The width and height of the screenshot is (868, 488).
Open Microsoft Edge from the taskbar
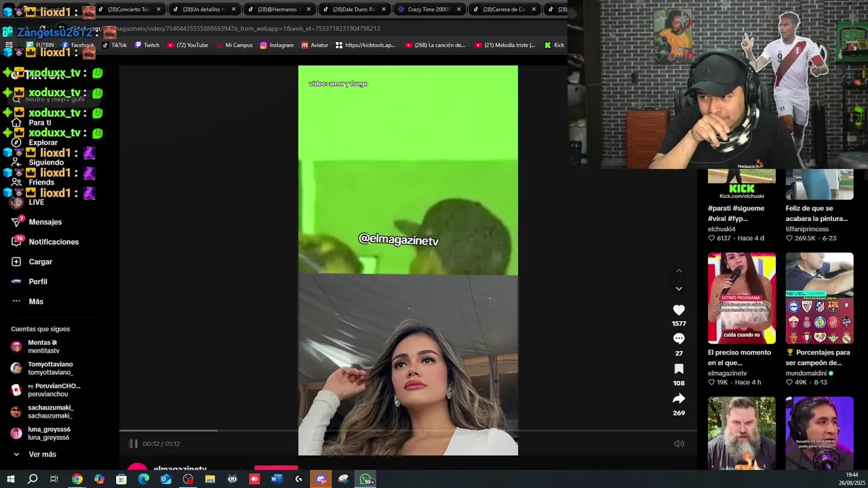144,479
